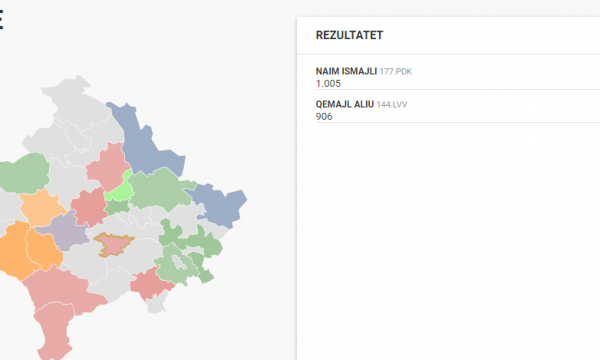The width and height of the screenshot is (600, 360).
Task: Select the southernmost pink municipality
Action: point(55,329)
